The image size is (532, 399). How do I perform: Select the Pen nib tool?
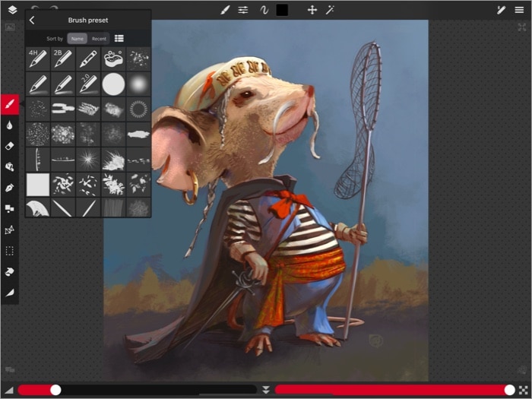coord(10,187)
